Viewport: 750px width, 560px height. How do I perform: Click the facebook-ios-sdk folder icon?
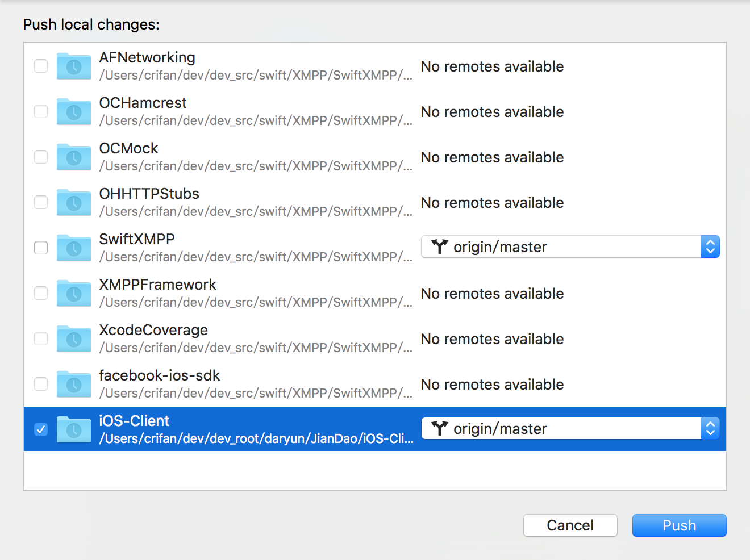(x=74, y=385)
